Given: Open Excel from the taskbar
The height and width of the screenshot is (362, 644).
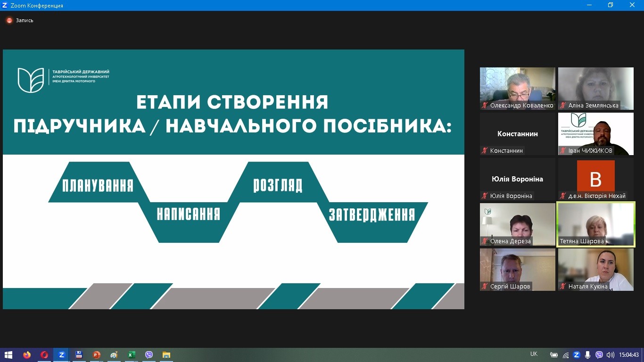Looking at the screenshot, I should pos(132,355).
